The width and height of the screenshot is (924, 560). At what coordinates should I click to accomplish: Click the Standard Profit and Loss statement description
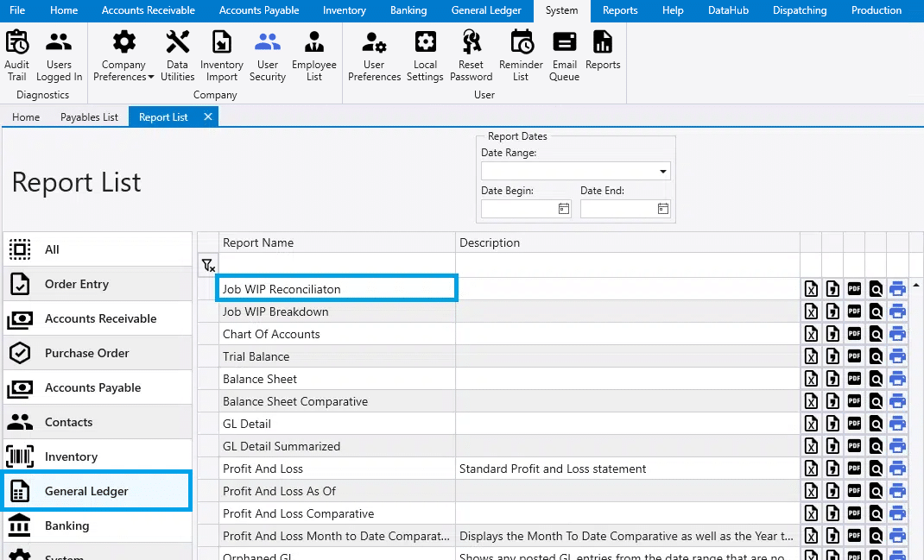coord(552,469)
